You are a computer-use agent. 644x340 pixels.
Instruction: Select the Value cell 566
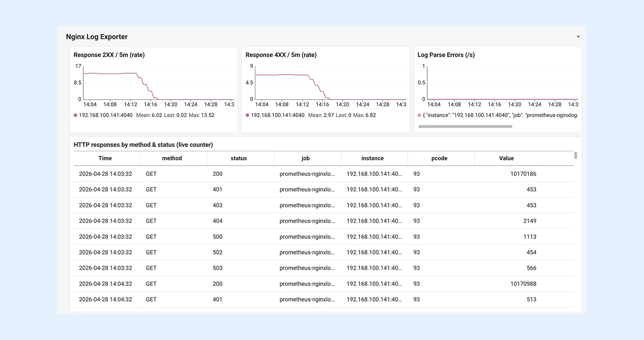click(x=531, y=268)
